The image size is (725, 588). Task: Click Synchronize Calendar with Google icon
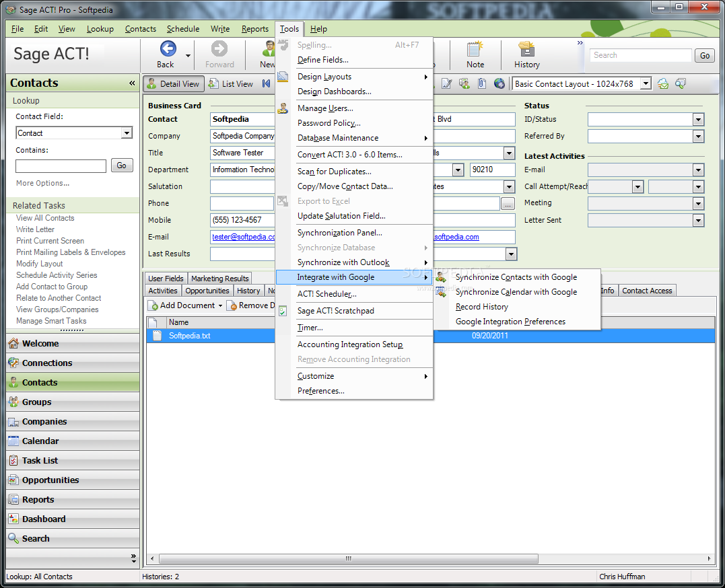point(441,292)
